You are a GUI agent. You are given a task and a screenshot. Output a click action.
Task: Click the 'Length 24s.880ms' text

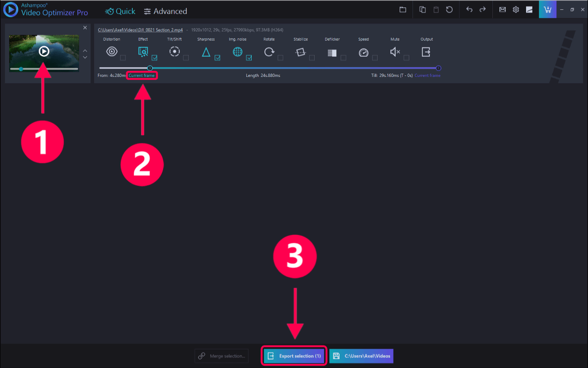coord(263,75)
